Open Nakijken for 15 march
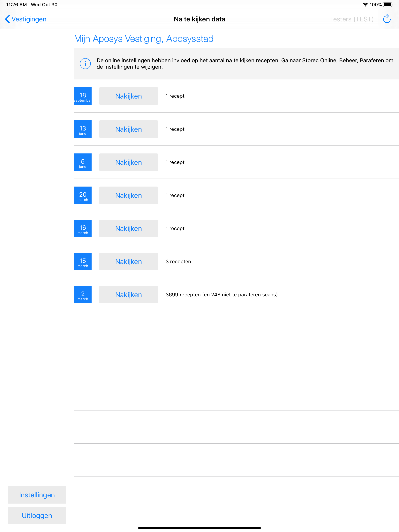 pos(129,262)
